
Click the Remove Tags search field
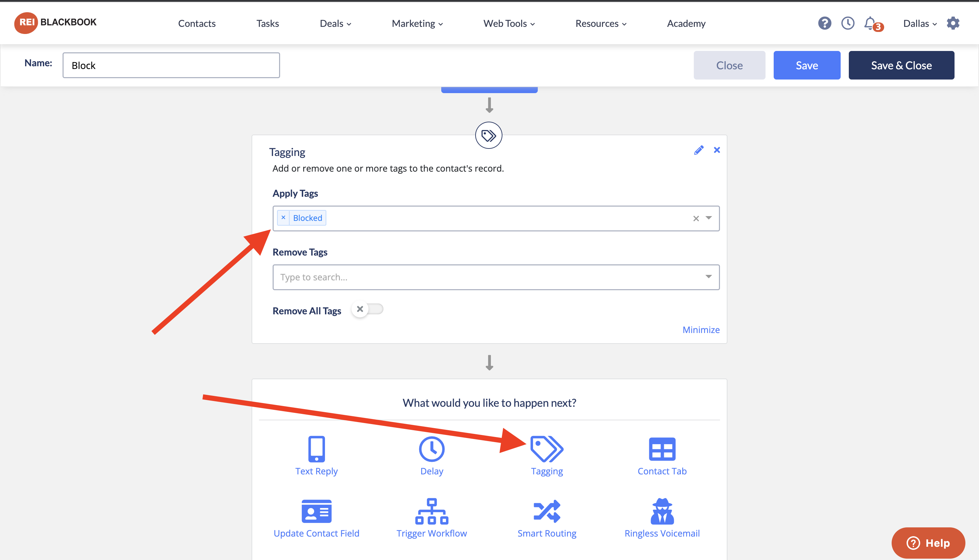496,277
